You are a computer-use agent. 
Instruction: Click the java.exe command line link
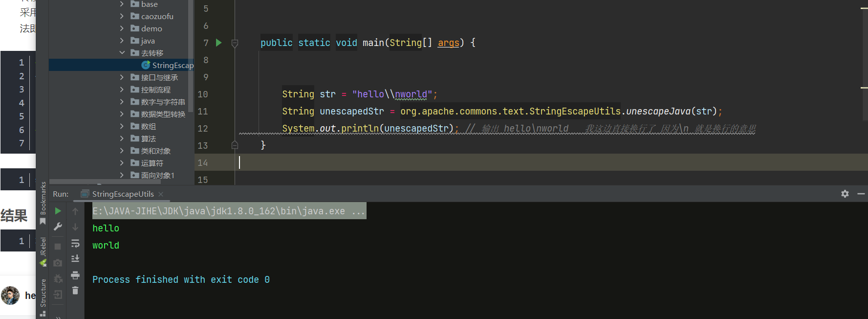228,211
